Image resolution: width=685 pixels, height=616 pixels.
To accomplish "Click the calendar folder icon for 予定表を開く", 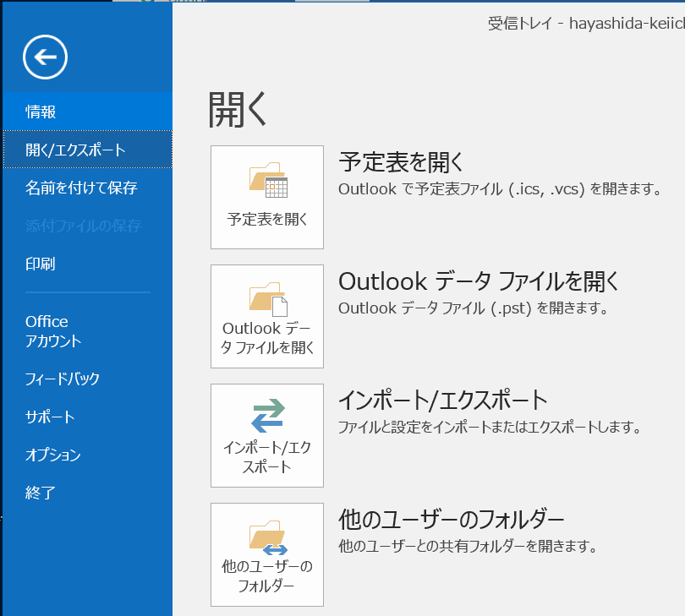I will pos(268,181).
